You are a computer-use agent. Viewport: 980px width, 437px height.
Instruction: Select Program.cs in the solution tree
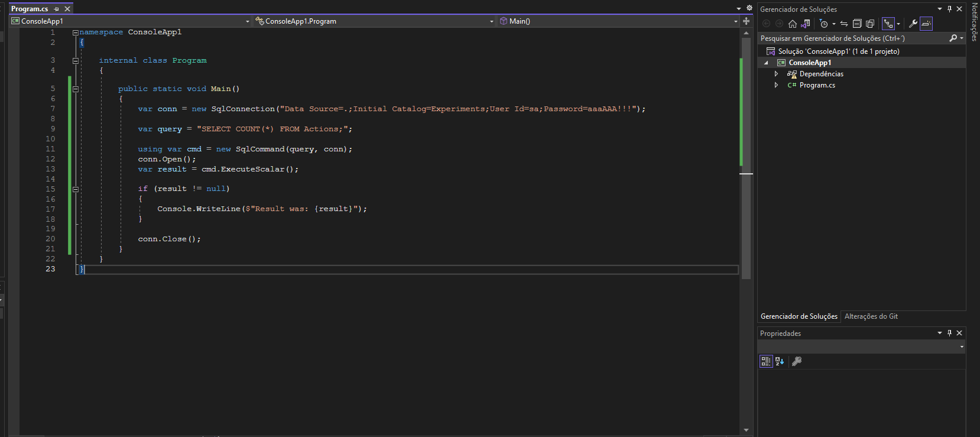coord(817,85)
